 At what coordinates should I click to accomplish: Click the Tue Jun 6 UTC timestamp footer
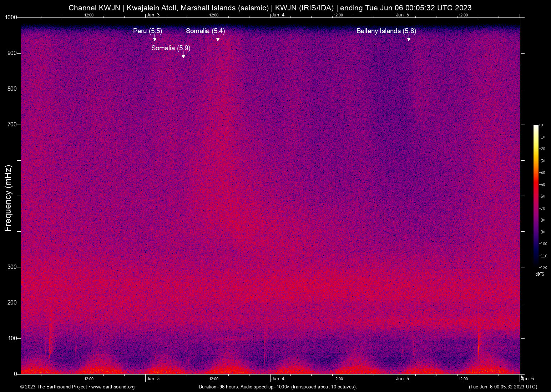click(x=503, y=387)
